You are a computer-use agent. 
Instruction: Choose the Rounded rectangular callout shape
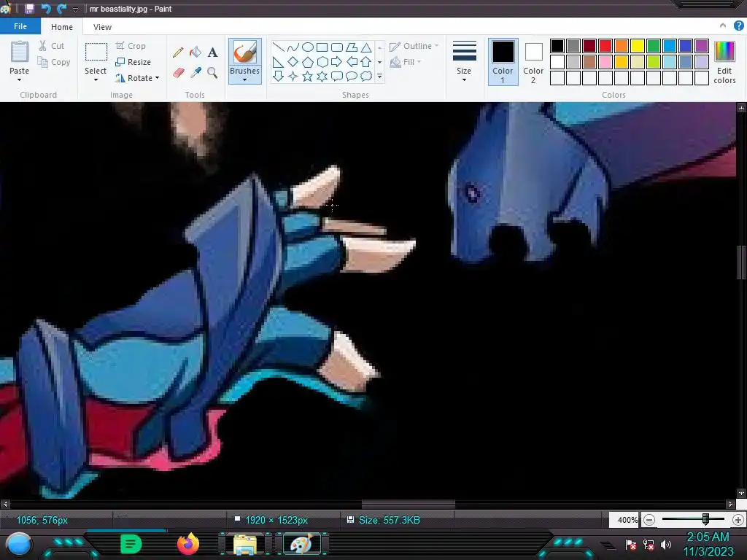tap(337, 76)
